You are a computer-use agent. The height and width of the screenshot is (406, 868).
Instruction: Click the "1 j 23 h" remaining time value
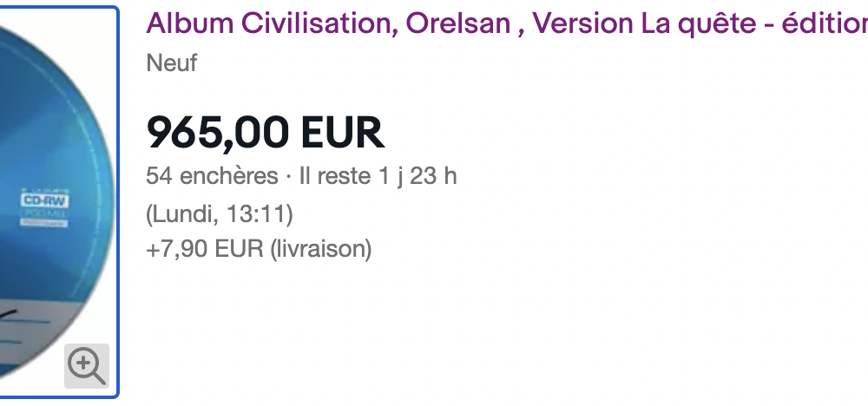(417, 176)
